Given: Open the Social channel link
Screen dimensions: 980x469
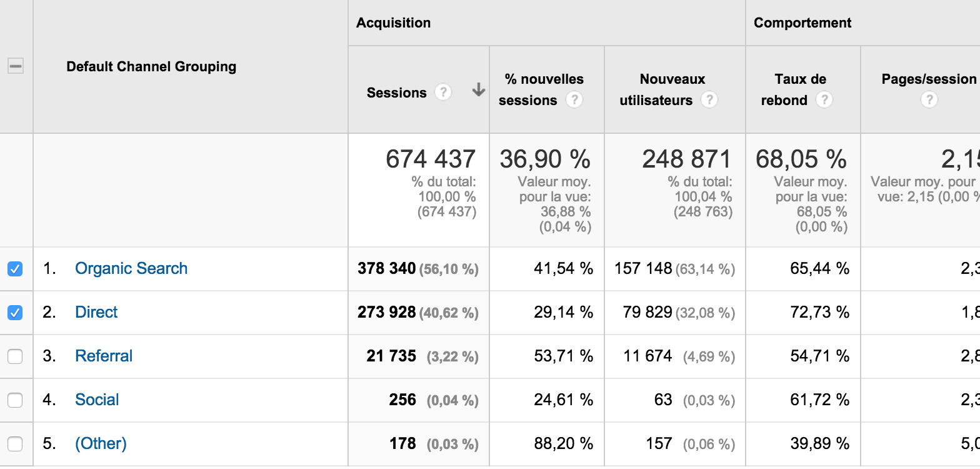Looking at the screenshot, I should click(97, 400).
